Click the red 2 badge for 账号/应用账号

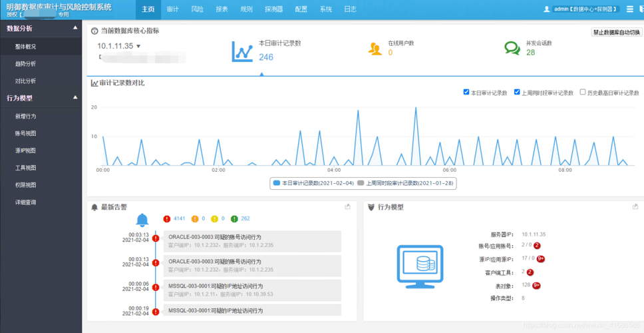click(x=536, y=246)
